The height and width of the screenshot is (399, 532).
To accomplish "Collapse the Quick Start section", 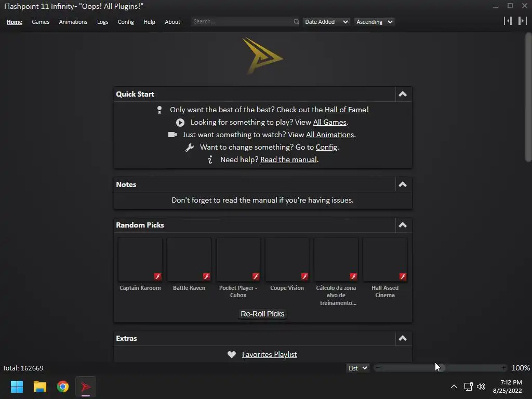I will point(403,95).
